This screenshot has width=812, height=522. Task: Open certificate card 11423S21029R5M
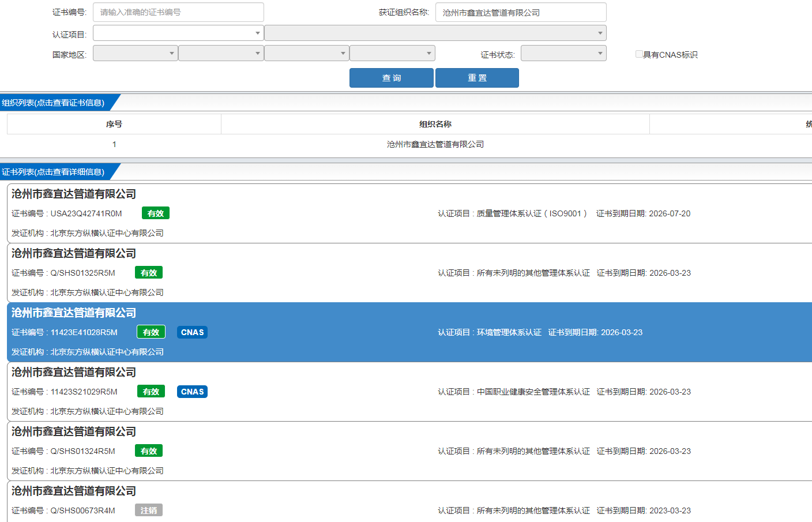pyautogui.click(x=409, y=392)
